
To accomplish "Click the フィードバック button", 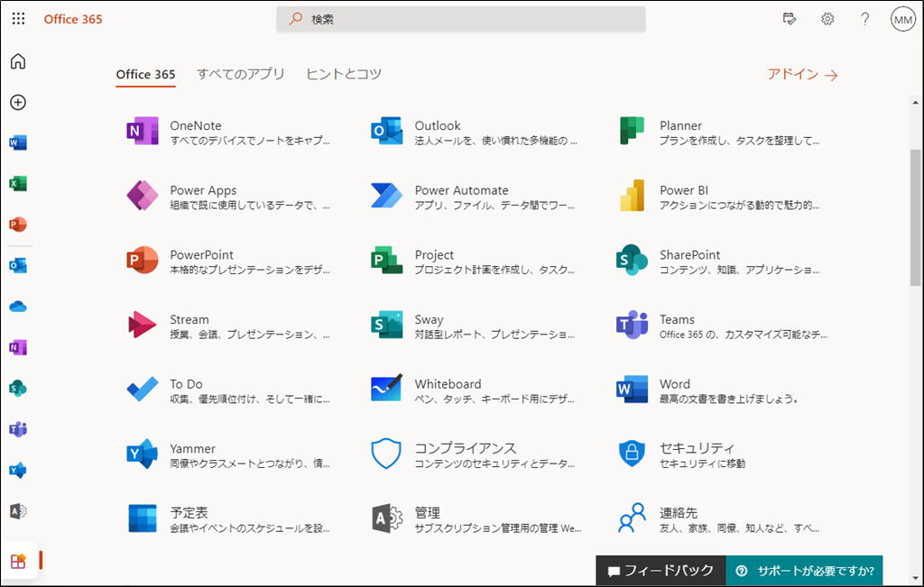I will tap(661, 570).
